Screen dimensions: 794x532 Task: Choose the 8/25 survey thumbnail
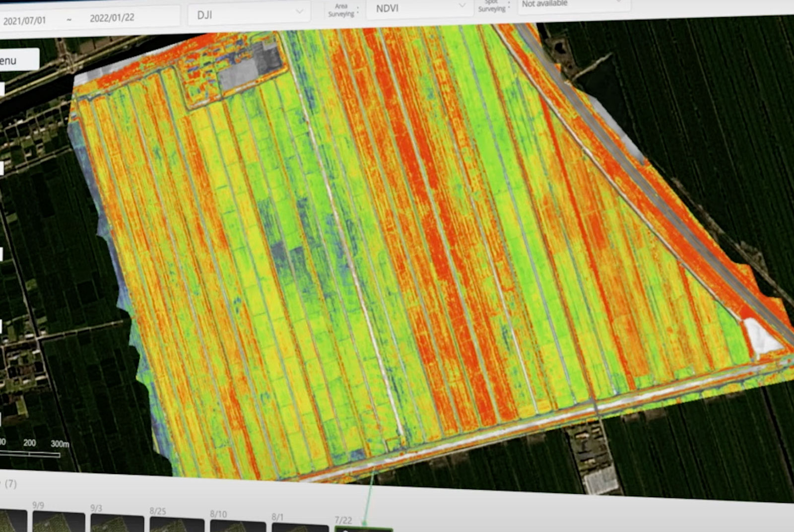(177, 525)
